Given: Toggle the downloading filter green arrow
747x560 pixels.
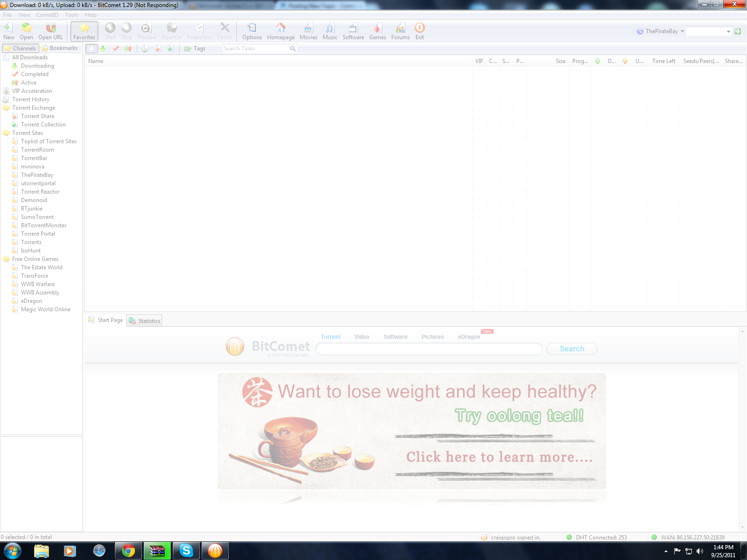Looking at the screenshot, I should [x=103, y=49].
